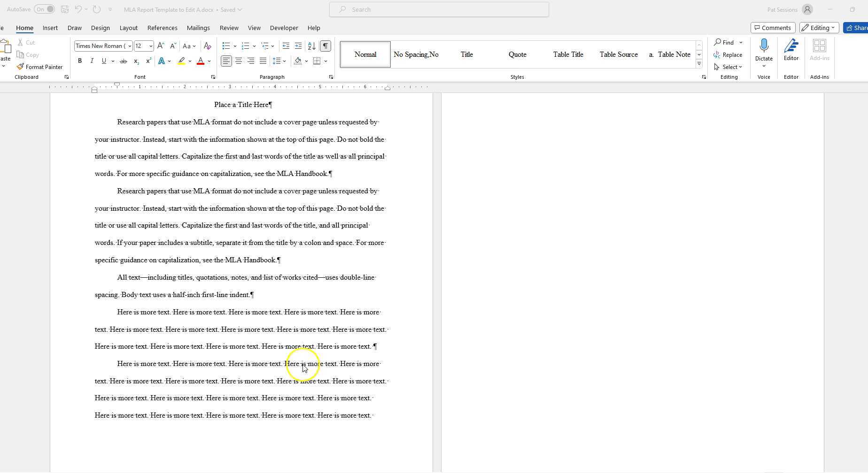Image resolution: width=868 pixels, height=473 pixels.
Task: Switch to the References tab
Action: pos(162,28)
